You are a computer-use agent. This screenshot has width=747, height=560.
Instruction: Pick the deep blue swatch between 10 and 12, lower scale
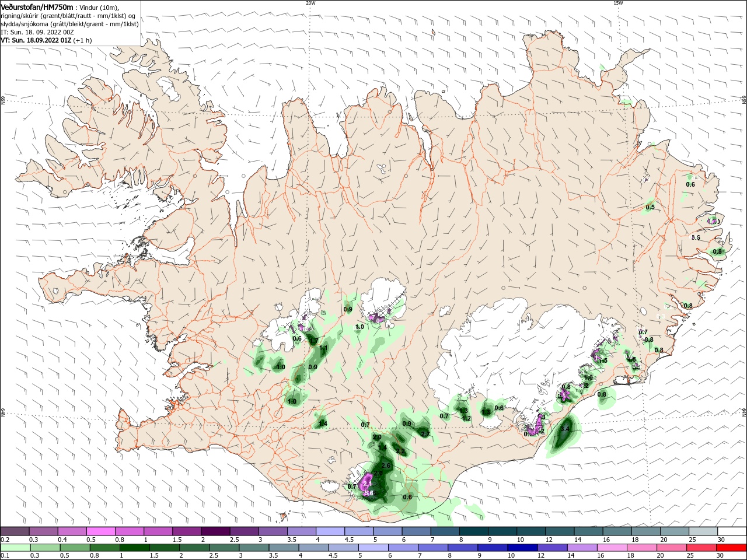pos(521,548)
